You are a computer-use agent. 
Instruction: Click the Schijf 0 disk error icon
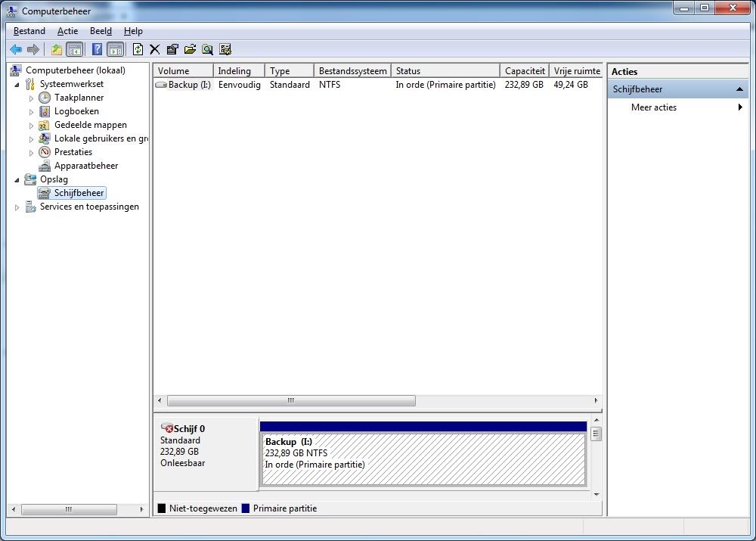[167, 428]
